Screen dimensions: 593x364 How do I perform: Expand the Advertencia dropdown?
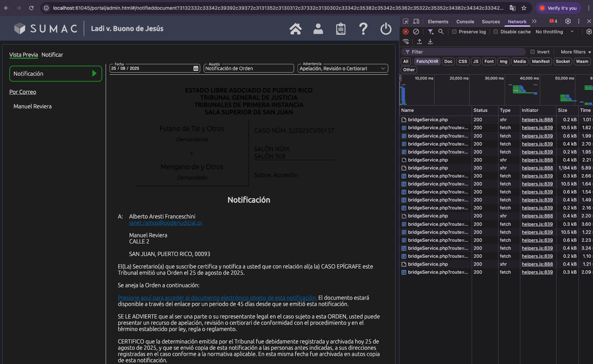tap(343, 68)
